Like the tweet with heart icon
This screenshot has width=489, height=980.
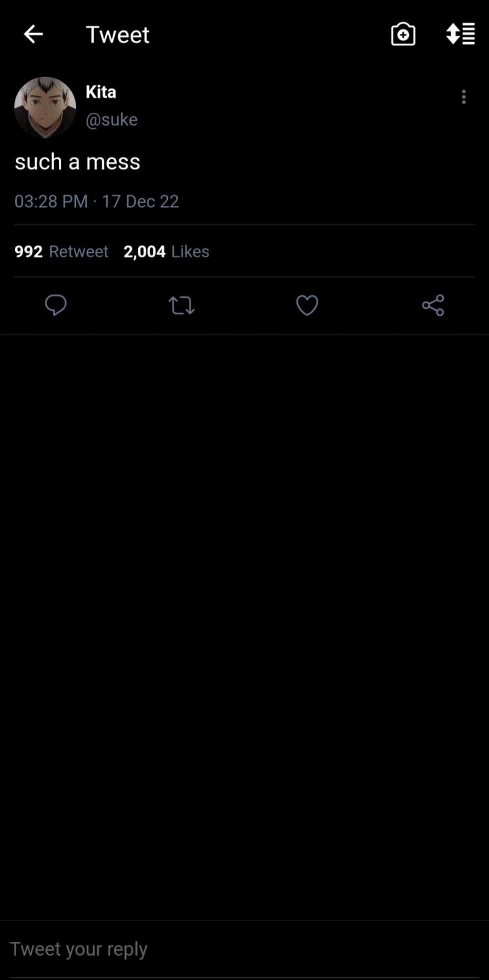[x=307, y=305]
